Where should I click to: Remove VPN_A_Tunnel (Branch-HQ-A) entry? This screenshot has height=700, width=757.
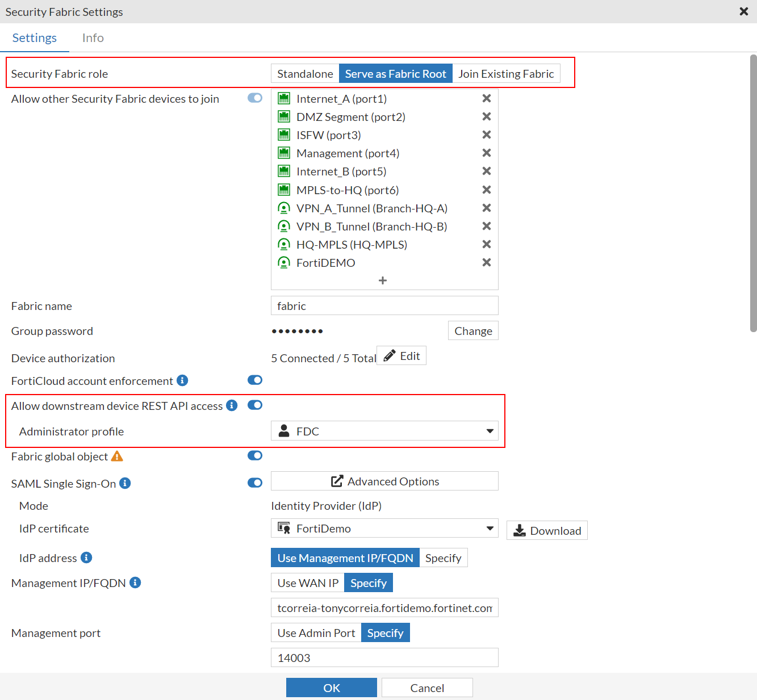[487, 208]
